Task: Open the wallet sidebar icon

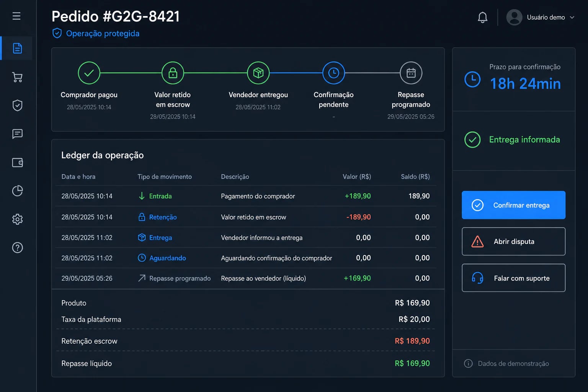Action: [17, 162]
